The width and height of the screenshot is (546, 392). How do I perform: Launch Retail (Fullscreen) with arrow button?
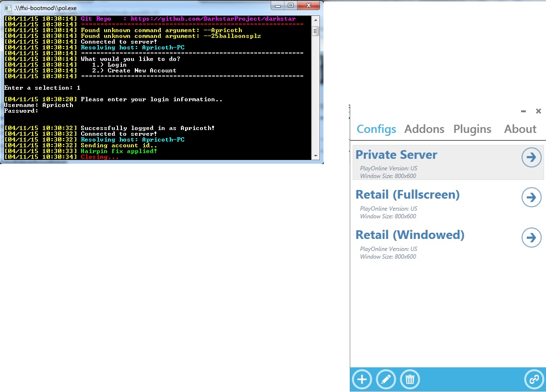[531, 197]
